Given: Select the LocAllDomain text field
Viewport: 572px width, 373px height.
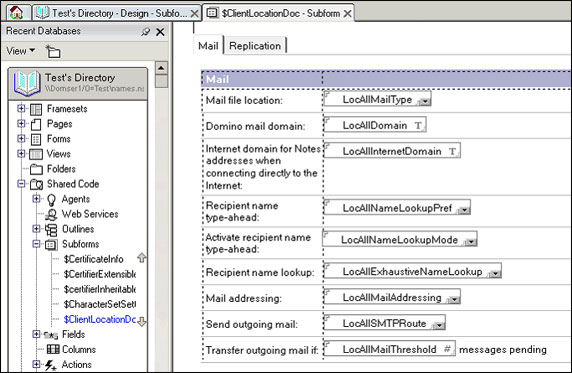Looking at the screenshot, I should (x=375, y=125).
